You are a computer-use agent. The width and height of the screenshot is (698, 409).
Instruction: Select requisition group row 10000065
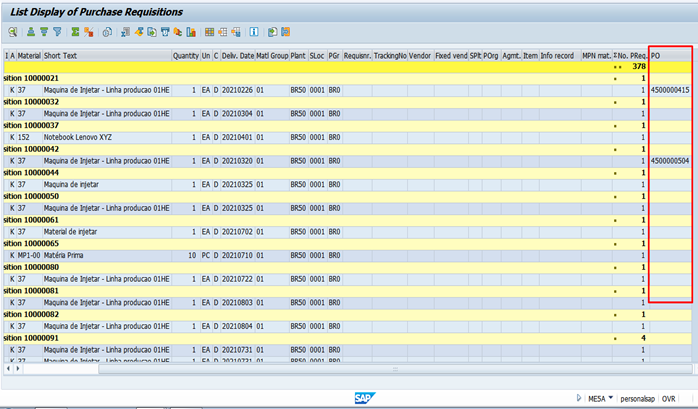(32, 244)
